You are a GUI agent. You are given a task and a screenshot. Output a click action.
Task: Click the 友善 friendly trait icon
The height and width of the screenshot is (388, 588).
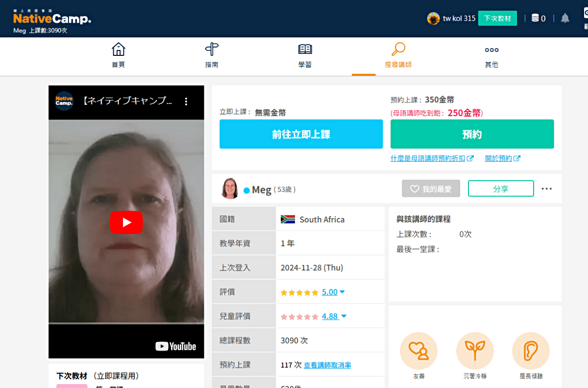[x=418, y=351]
